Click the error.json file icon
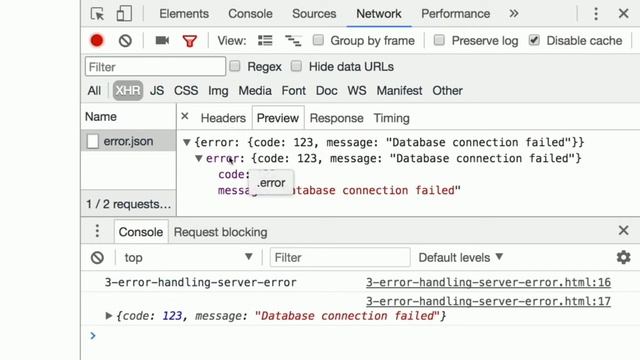 [93, 141]
